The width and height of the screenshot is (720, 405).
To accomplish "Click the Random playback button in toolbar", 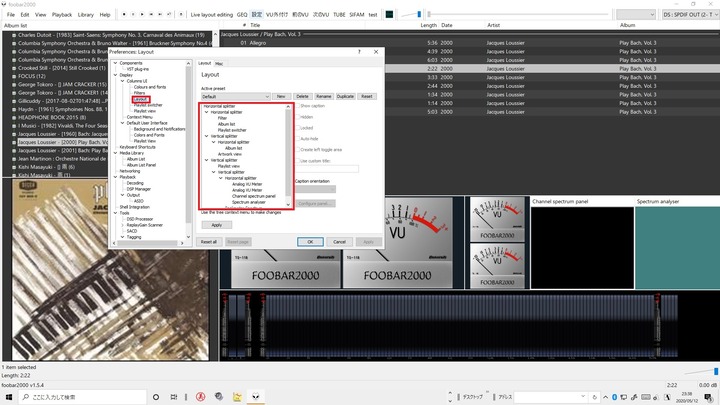I will (x=169, y=15).
